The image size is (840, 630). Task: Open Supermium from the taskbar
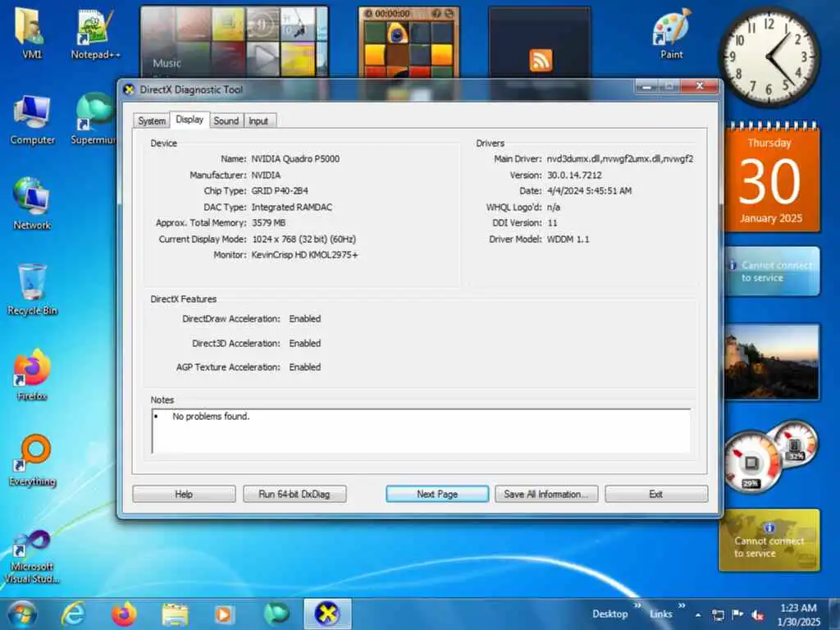[276, 614]
